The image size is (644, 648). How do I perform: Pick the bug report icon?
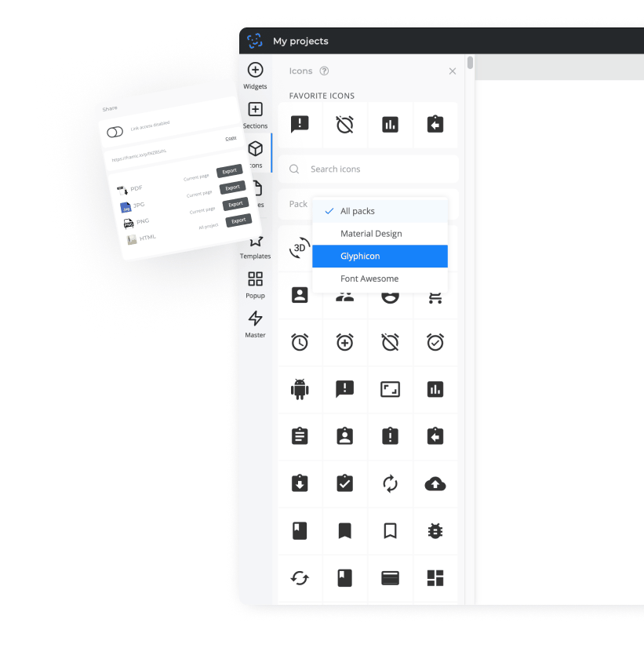tap(435, 531)
